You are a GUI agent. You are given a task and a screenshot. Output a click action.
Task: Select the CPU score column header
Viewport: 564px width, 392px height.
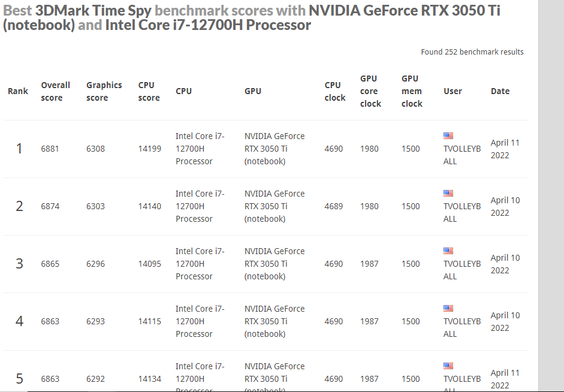tap(149, 91)
